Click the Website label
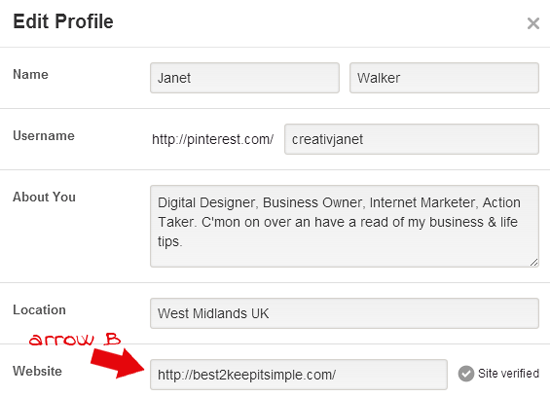Viewport: 550px width, 397px height. point(37,371)
